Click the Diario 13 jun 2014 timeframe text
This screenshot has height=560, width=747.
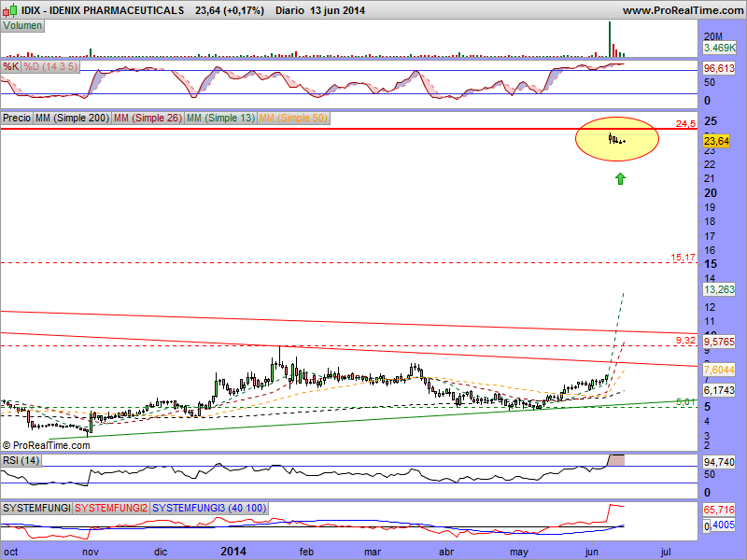320,10
